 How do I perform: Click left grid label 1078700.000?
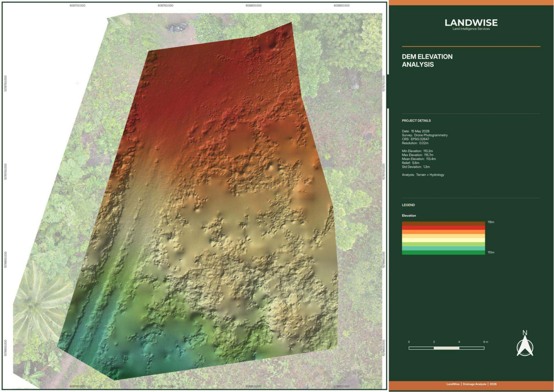[x=5, y=172]
